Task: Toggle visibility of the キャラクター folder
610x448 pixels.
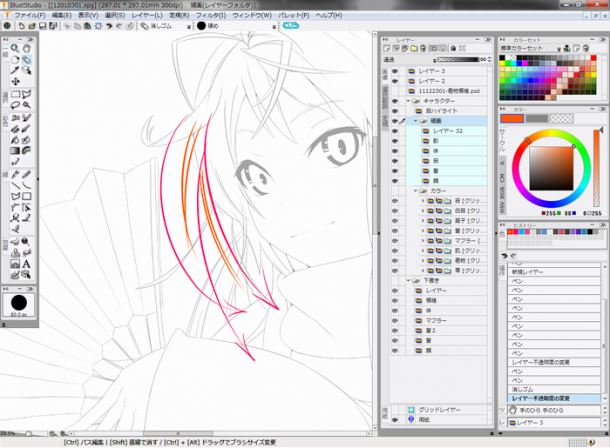Action: [x=395, y=101]
